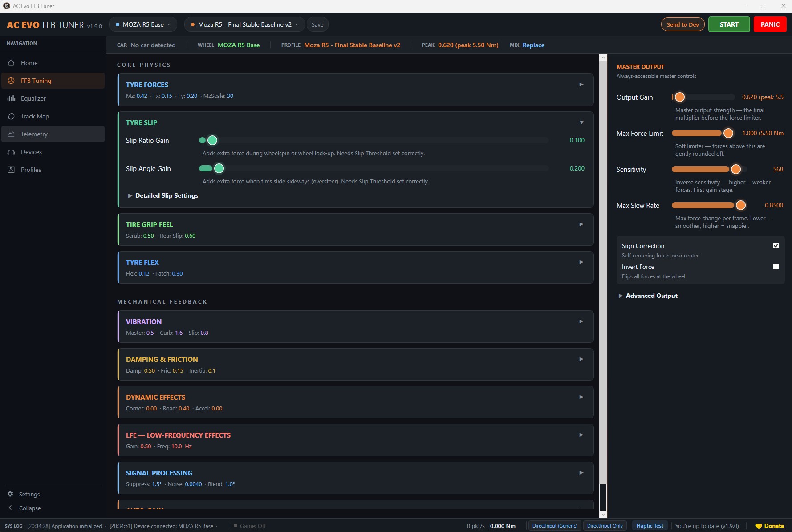Screen dimensions: 792x532
Task: Click the AC Evo FFB Tuner title bar icon
Action: [7, 6]
